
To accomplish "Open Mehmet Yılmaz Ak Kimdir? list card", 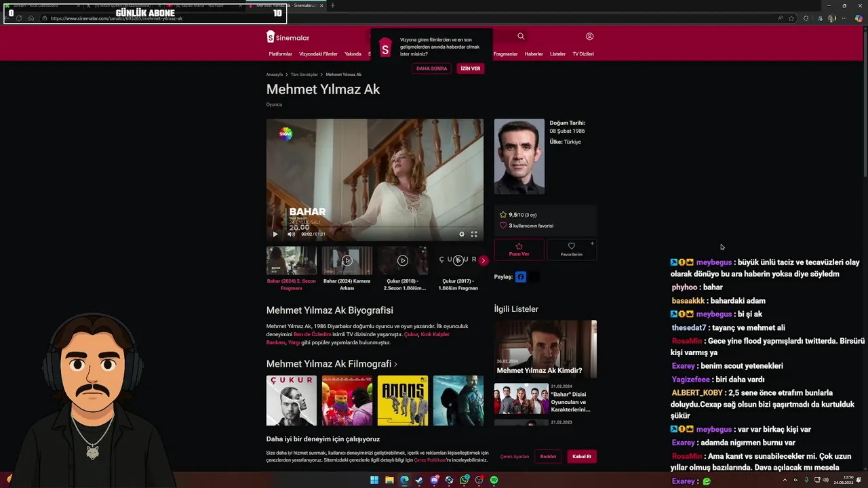I will 545,348.
